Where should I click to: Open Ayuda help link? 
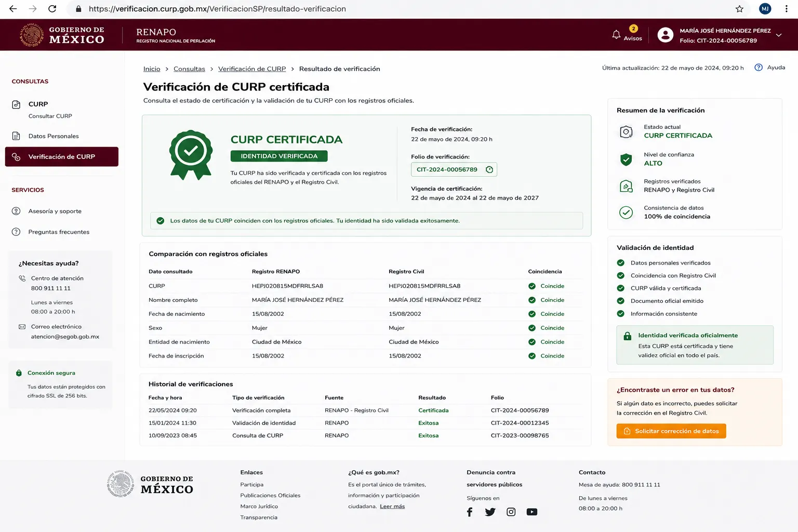(x=776, y=68)
